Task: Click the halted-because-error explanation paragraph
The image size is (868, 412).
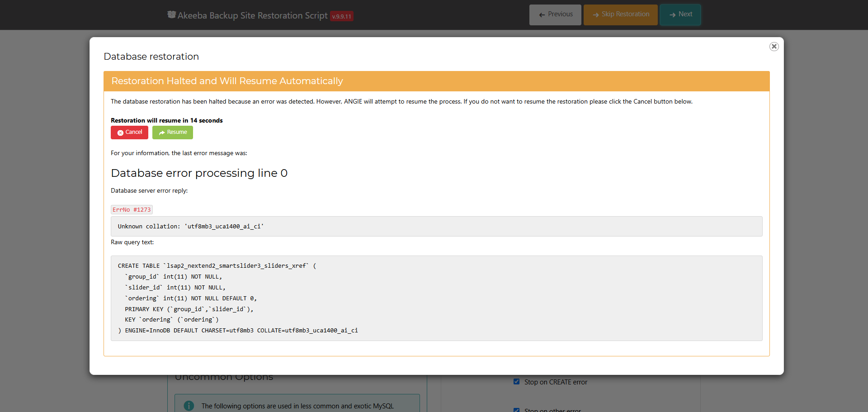Action: [401, 102]
